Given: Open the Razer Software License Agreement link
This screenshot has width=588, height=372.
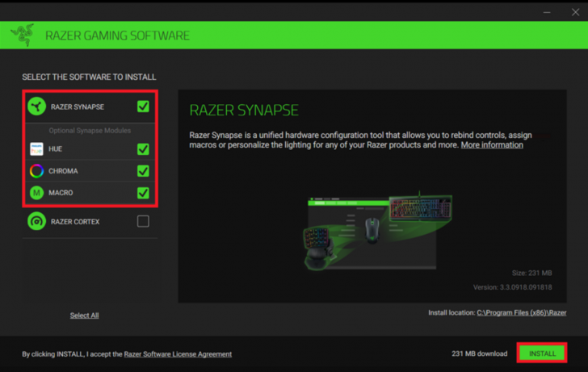Looking at the screenshot, I should tap(178, 354).
